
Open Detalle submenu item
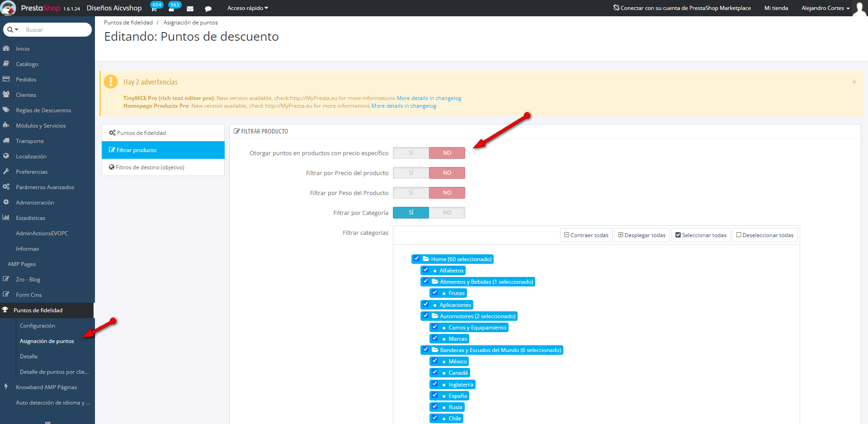[29, 357]
